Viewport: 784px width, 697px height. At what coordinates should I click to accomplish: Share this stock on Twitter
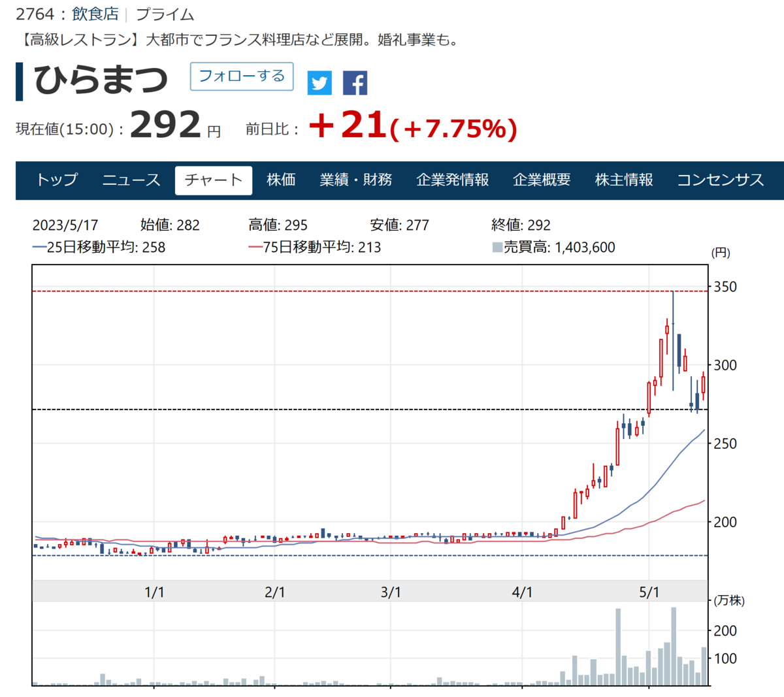click(x=319, y=83)
